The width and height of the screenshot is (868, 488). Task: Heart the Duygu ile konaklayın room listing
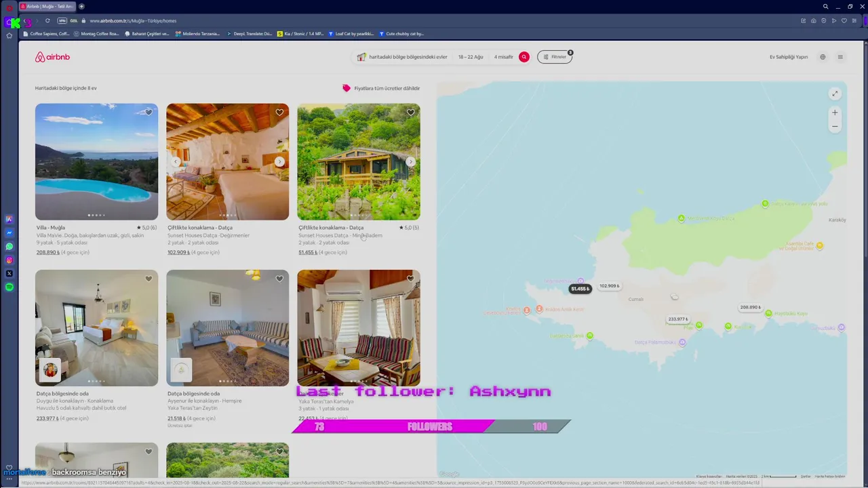click(x=149, y=279)
